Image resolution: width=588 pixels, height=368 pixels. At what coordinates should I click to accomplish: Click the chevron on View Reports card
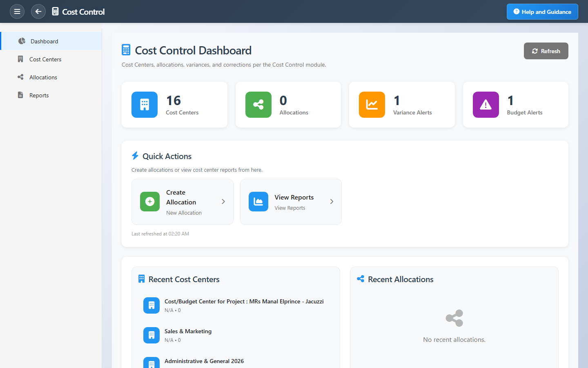click(x=332, y=202)
